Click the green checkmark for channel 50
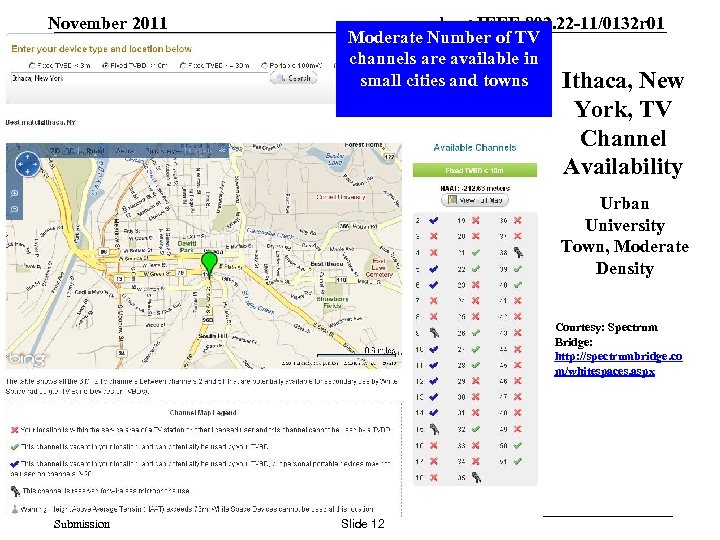The image size is (720, 540). click(x=518, y=445)
